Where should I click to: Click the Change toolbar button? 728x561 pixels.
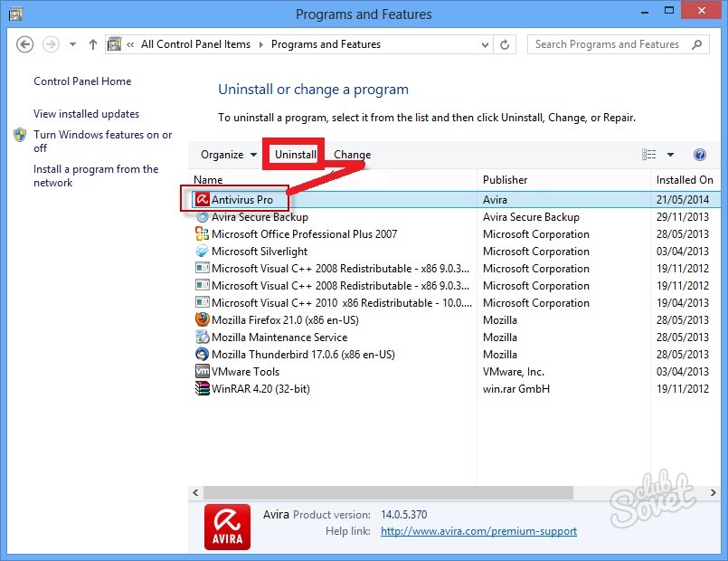353,155
